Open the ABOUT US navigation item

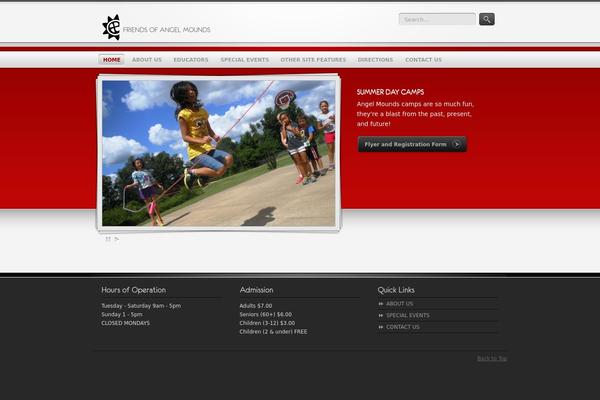tap(147, 60)
